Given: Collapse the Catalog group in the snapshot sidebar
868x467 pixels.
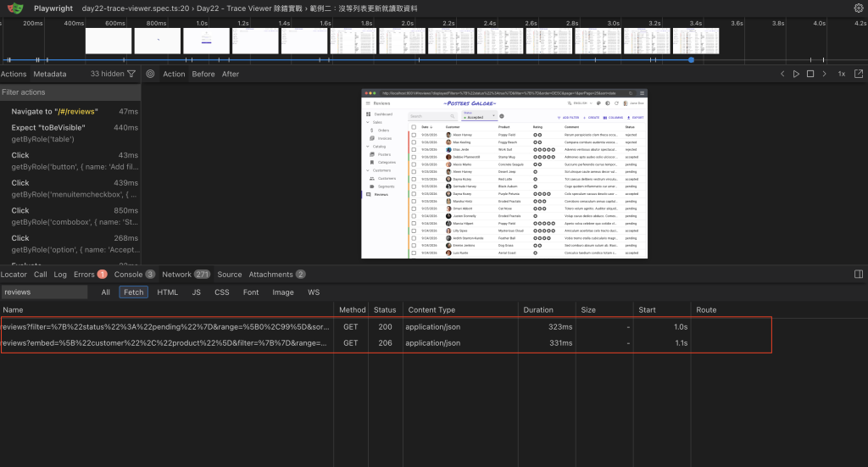Looking at the screenshot, I should pos(368,147).
